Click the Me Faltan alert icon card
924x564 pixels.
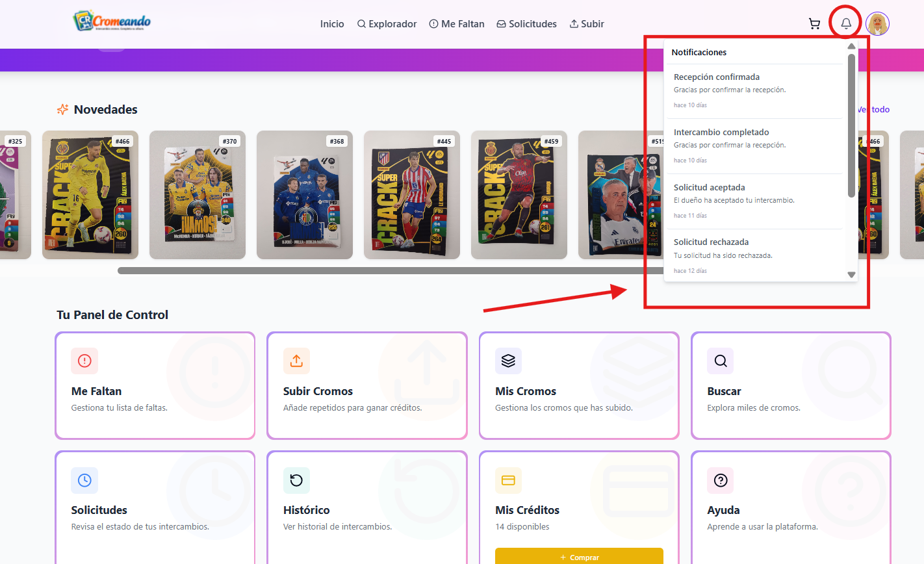point(84,361)
